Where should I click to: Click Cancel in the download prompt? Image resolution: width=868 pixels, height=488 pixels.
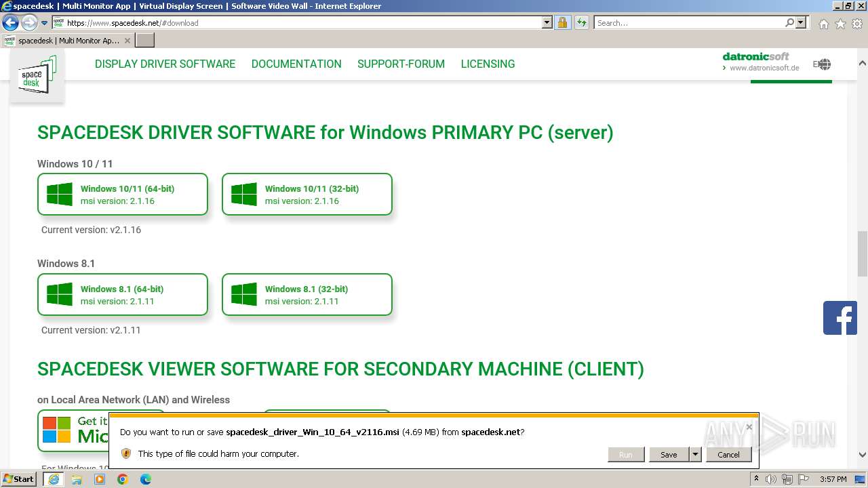[x=728, y=455]
